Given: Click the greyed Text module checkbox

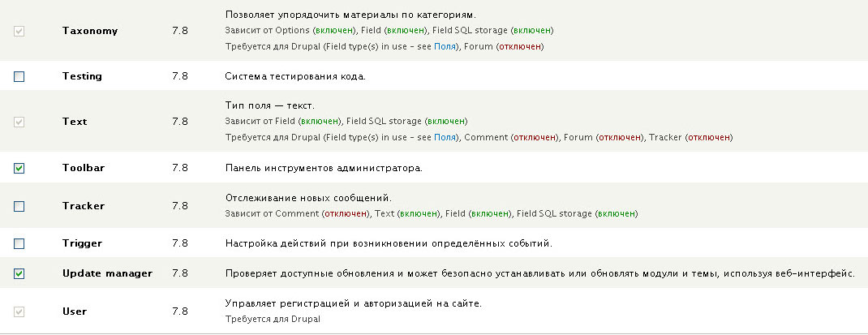Looking at the screenshot, I should click(19, 122).
